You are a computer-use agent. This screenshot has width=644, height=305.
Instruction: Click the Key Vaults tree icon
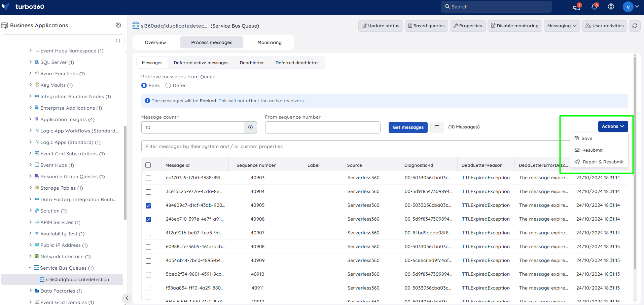37,85
